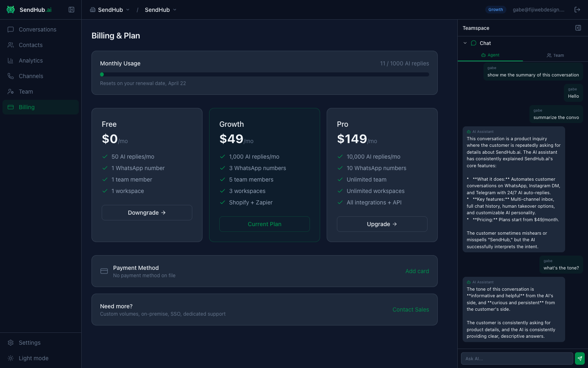Click the credit card icon beside Payment Method

104,271
